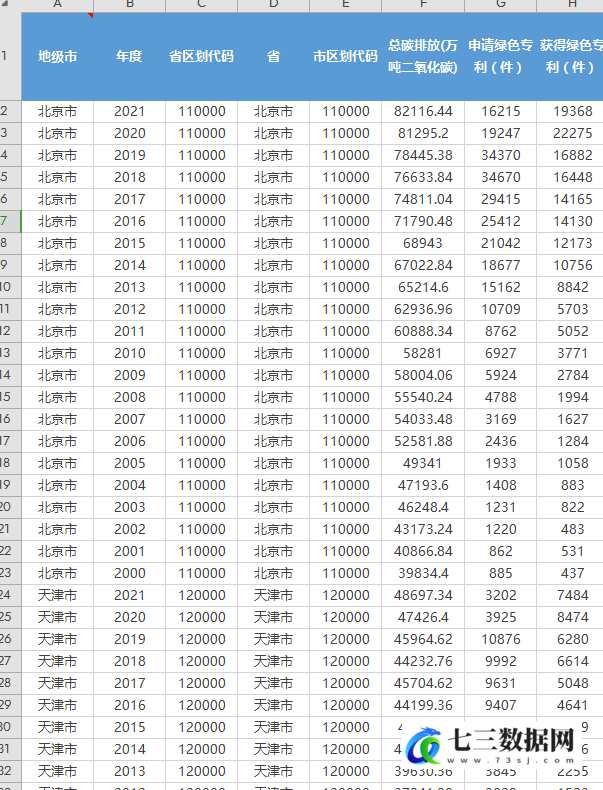Select the cell reading 47193.6
The height and width of the screenshot is (790, 603).
click(x=423, y=485)
